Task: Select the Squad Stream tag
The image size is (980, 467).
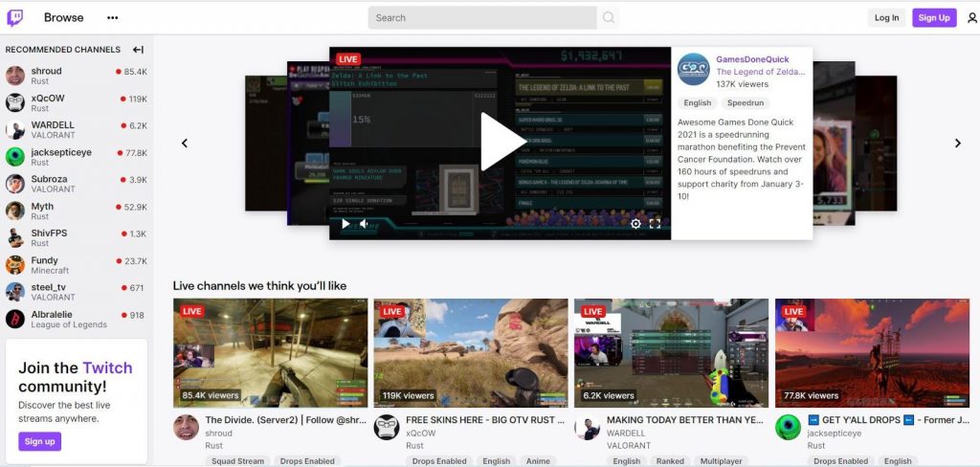Action: [x=237, y=461]
